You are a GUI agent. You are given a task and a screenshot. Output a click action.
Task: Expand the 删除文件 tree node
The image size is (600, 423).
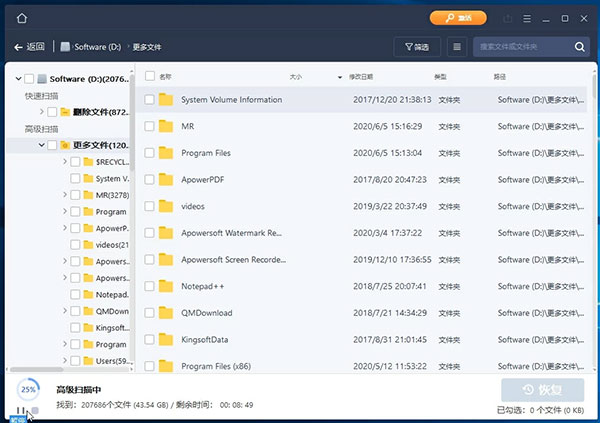(40, 112)
